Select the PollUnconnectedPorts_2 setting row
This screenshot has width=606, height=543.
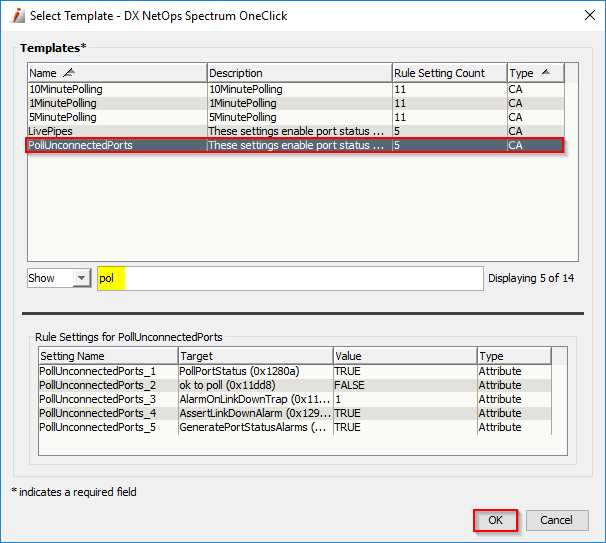[295, 385]
